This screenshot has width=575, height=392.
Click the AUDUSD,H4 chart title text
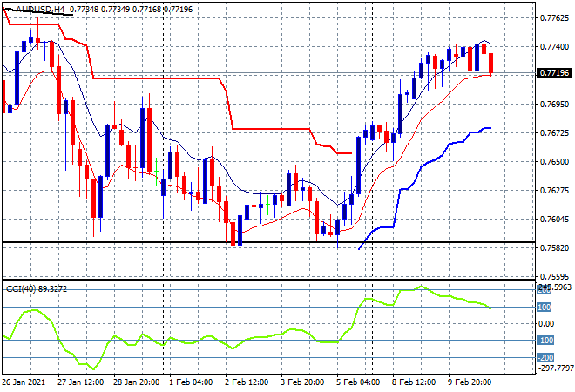tap(40, 9)
